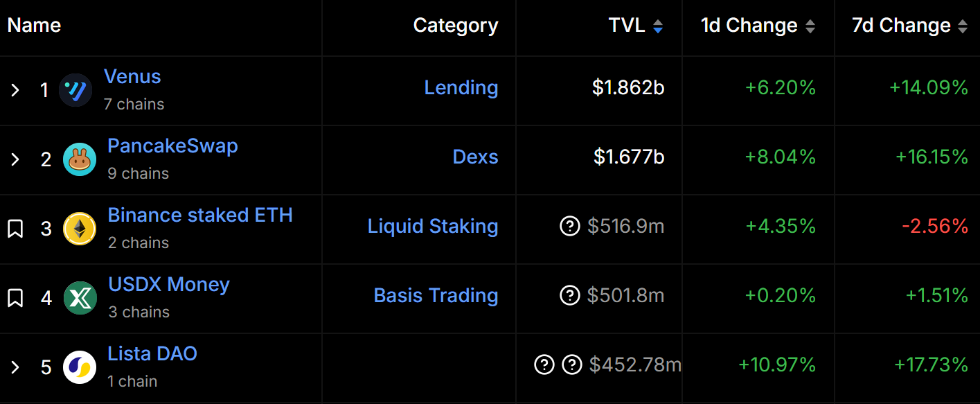Click the Dexs category for PancakeSwap
This screenshot has width=980, height=404.
475,157
